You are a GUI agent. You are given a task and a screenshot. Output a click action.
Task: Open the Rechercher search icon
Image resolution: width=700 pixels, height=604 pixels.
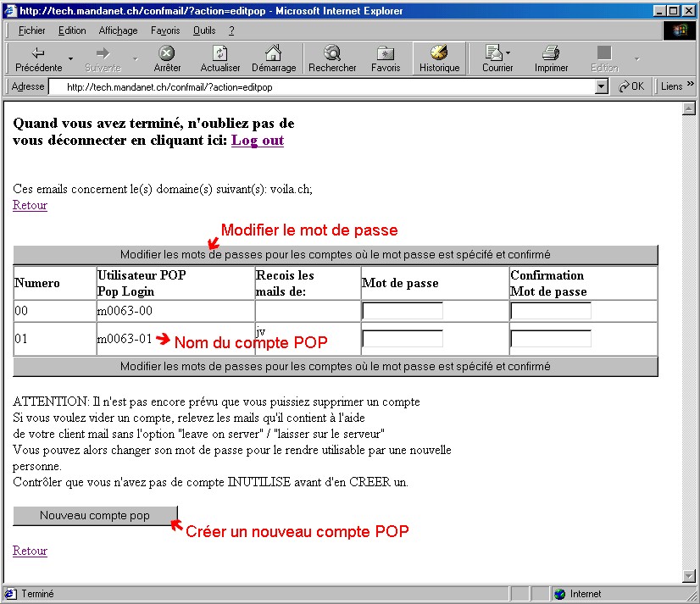pos(332,53)
